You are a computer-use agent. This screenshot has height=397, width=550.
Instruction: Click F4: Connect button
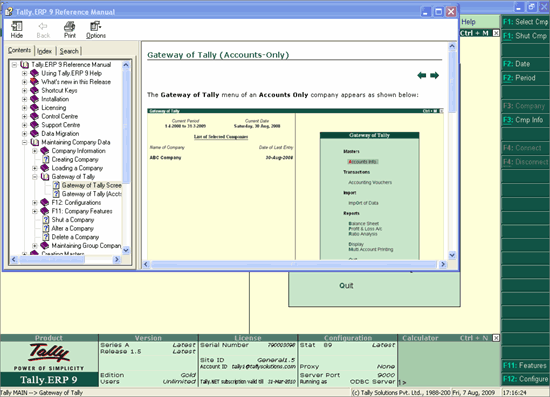point(525,148)
